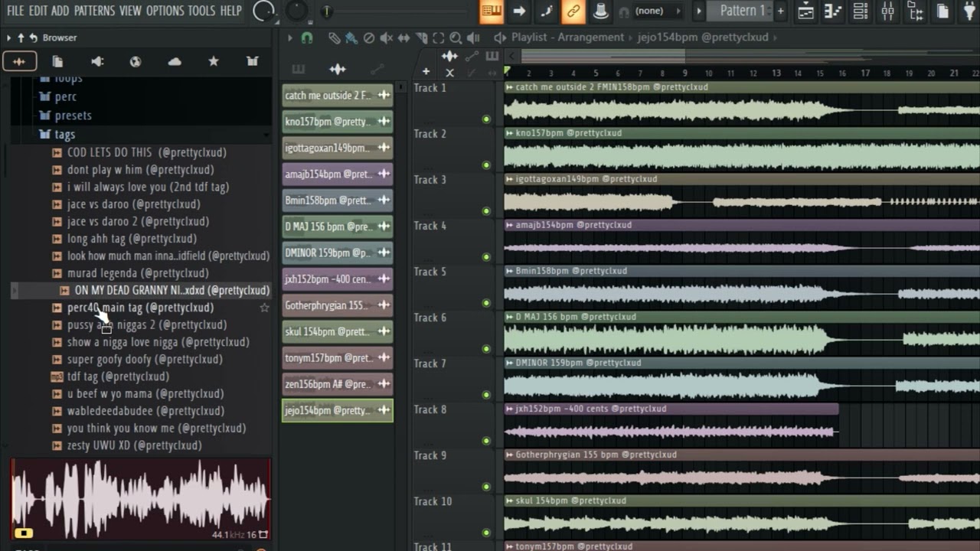The width and height of the screenshot is (980, 551).
Task: Open the plugin speaker tab in Browser
Action: 97,62
